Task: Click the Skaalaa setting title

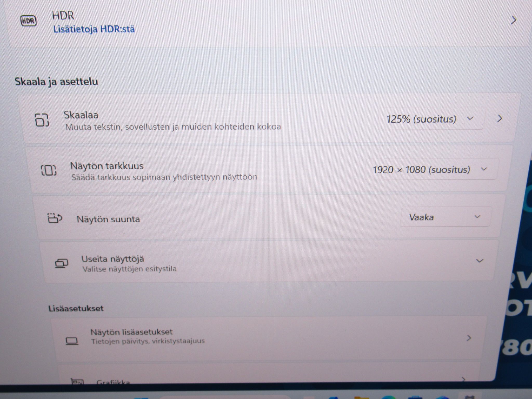Action: [x=81, y=115]
